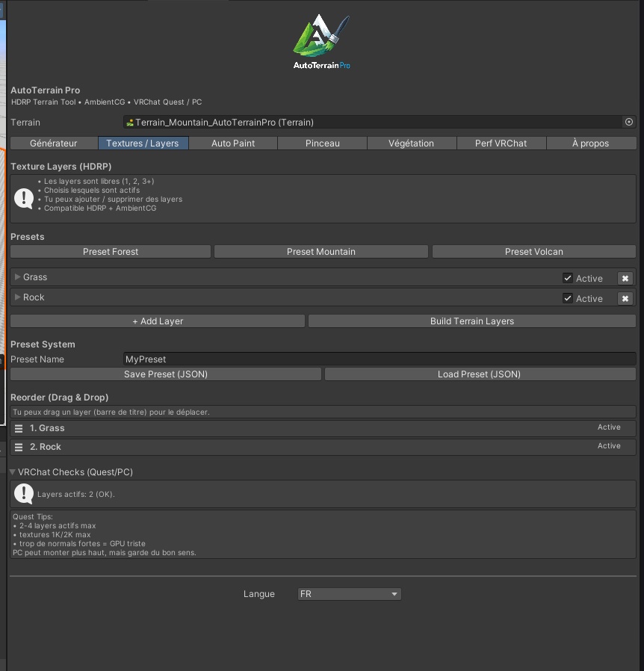Click the 'Layers actifs: 2 (OK).' text
This screenshot has width=644, height=671.
pyautogui.click(x=75, y=494)
